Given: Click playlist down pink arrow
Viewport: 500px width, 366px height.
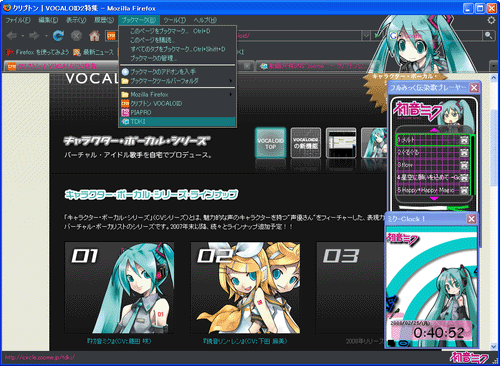Looking at the screenshot, I should 434,199.
